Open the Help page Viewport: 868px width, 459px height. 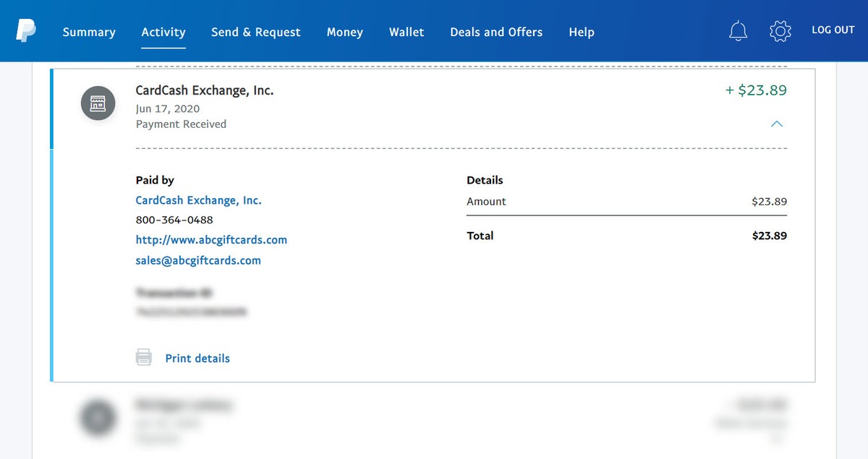pyautogui.click(x=582, y=32)
